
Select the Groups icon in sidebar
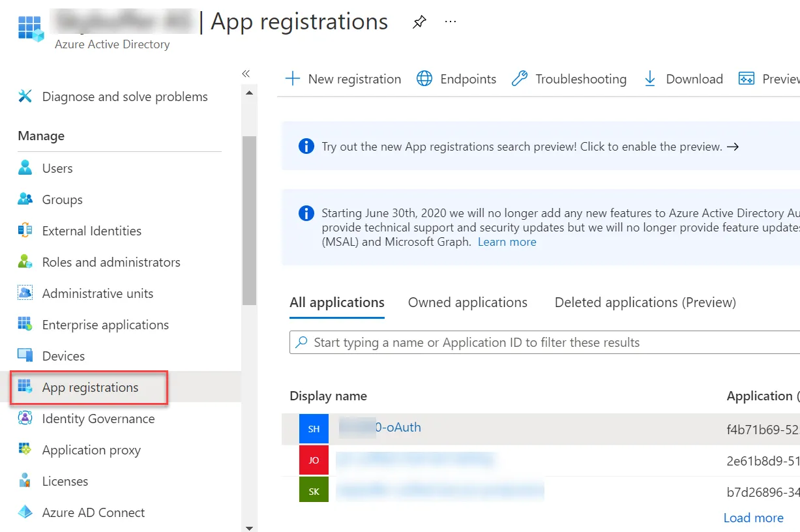coord(25,199)
